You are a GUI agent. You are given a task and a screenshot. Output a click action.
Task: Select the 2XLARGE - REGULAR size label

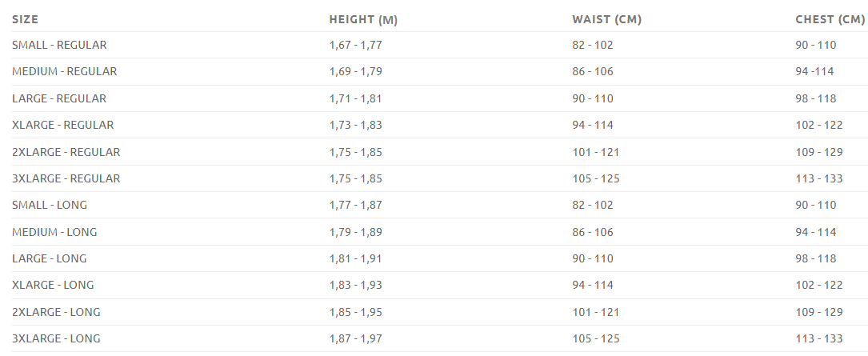tap(66, 152)
